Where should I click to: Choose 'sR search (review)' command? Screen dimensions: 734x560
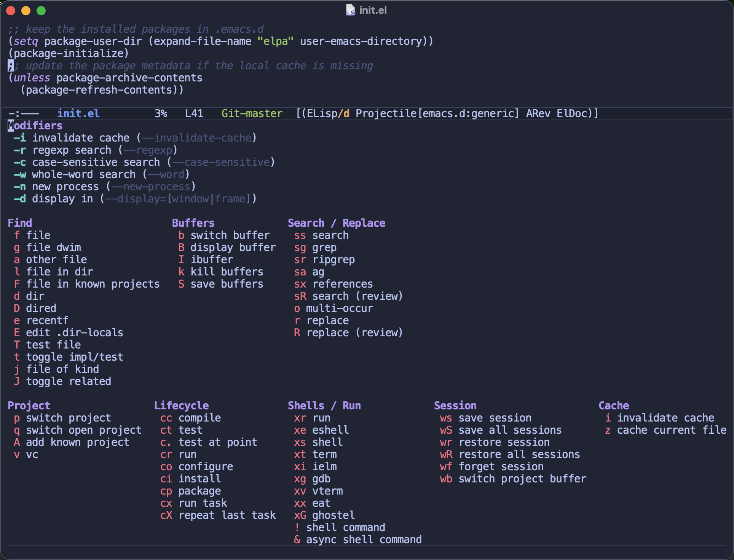349,296
